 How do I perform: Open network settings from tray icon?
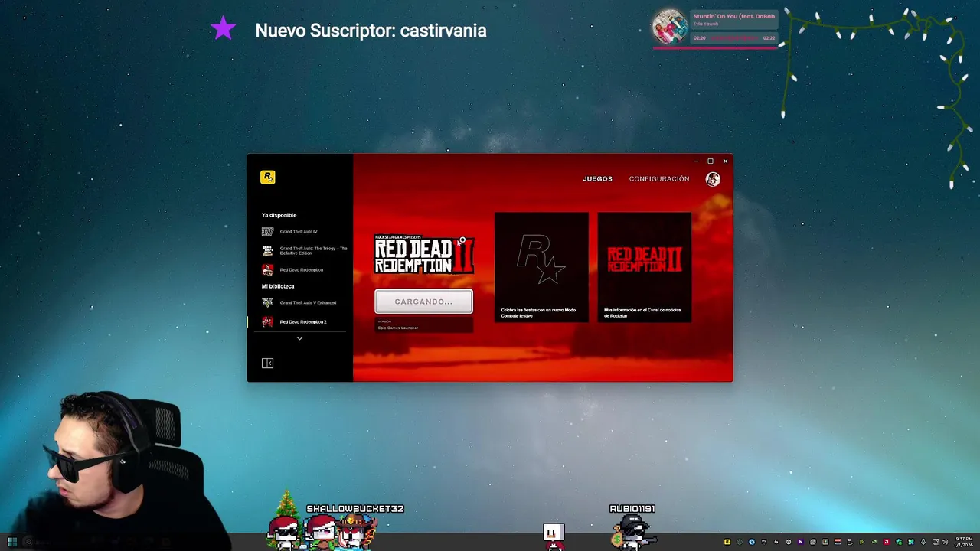[x=935, y=542]
